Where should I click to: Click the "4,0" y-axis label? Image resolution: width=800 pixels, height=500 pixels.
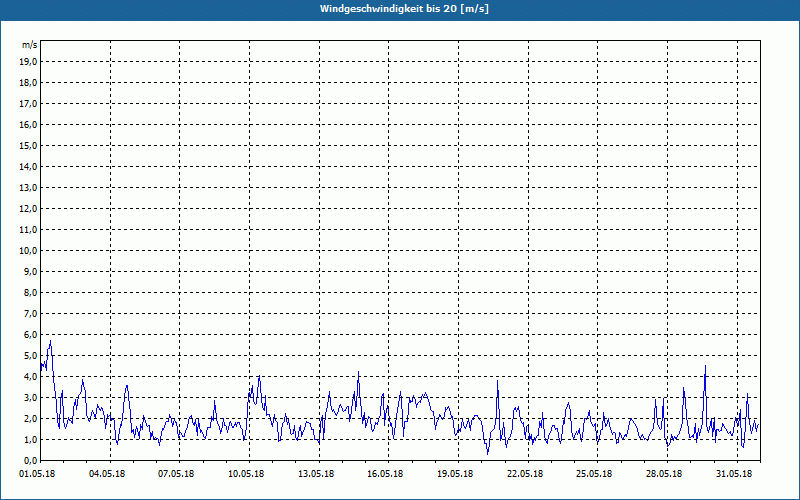(x=30, y=377)
